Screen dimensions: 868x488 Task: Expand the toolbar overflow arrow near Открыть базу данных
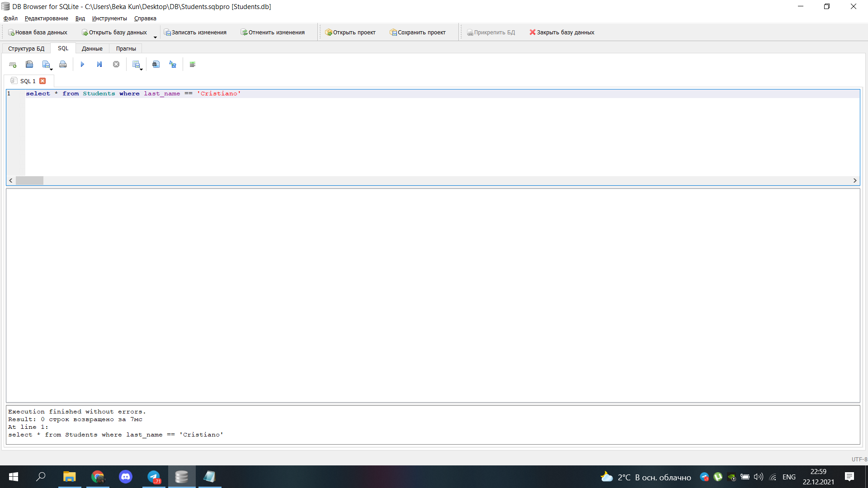tap(155, 37)
